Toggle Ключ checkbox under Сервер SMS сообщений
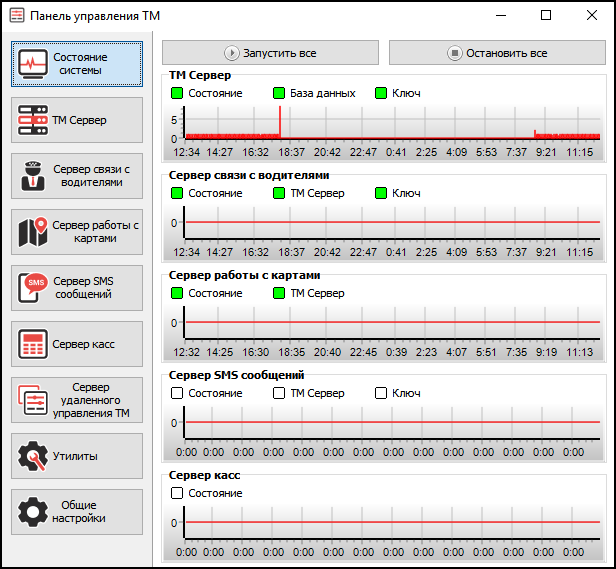 (x=381, y=393)
